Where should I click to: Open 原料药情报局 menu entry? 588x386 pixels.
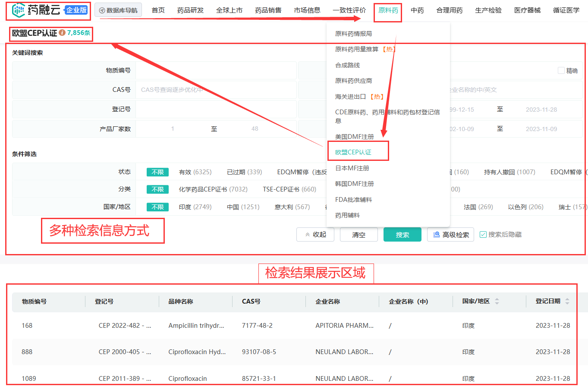(353, 34)
